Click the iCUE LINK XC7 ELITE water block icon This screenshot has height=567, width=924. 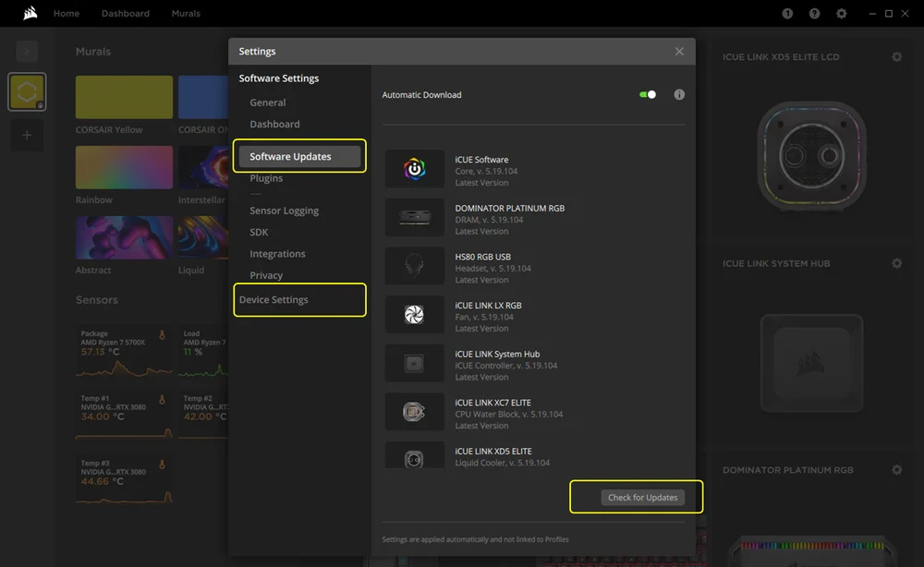414,411
